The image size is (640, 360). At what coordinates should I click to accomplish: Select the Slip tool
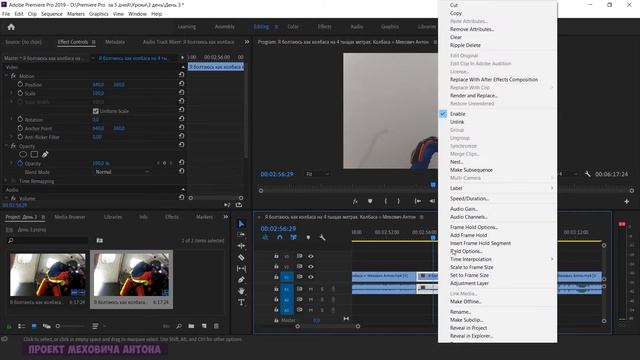coord(241,269)
